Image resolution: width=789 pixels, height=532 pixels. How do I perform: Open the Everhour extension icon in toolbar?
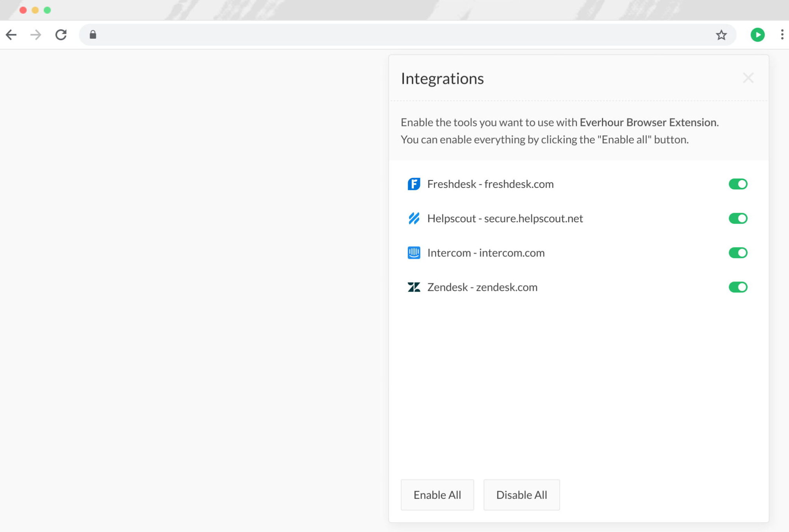(x=758, y=35)
